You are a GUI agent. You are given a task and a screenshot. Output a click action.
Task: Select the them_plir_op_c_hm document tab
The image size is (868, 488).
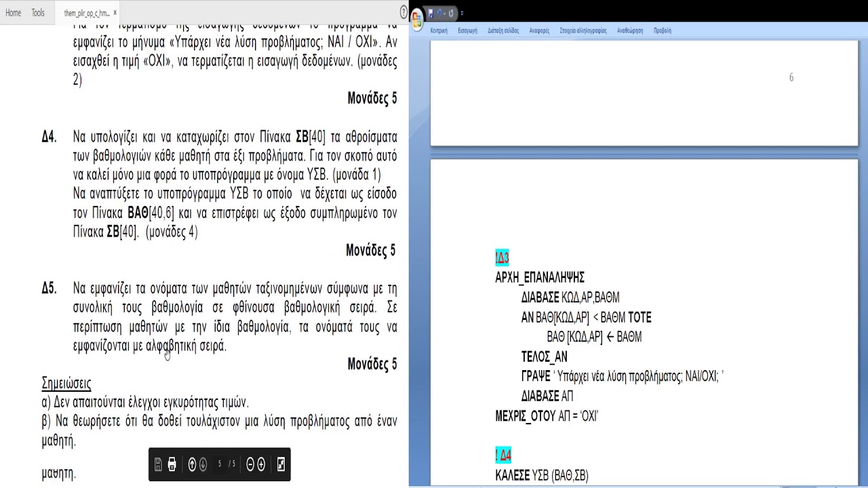86,13
